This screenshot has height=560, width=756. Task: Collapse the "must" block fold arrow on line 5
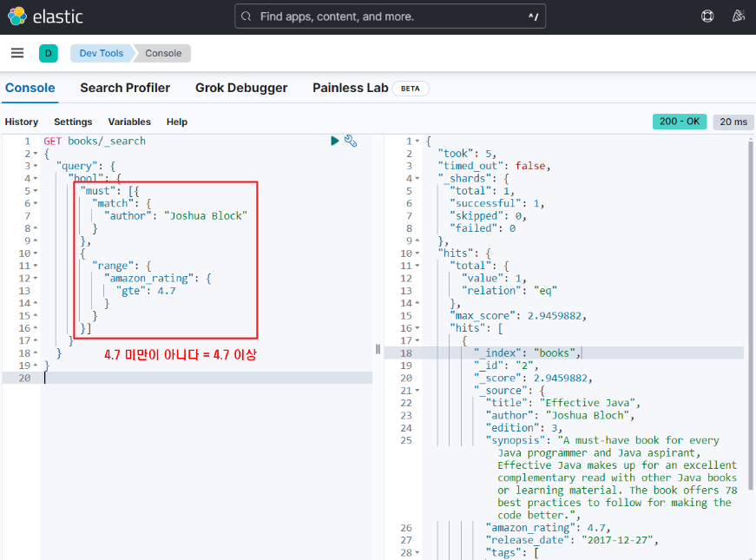coord(36,191)
